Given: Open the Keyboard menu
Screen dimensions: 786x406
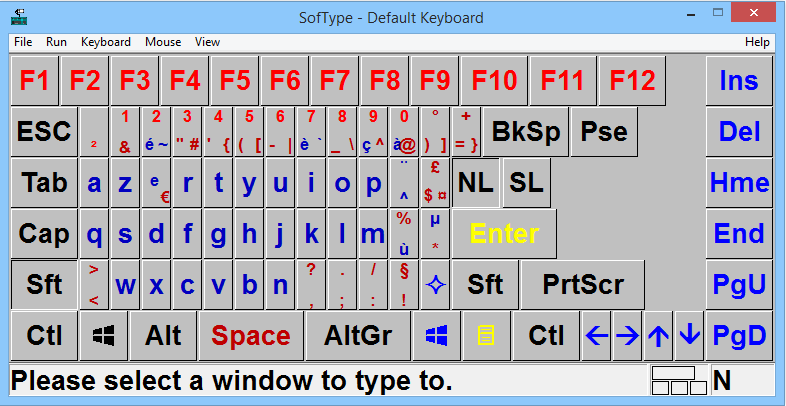Looking at the screenshot, I should [x=106, y=42].
